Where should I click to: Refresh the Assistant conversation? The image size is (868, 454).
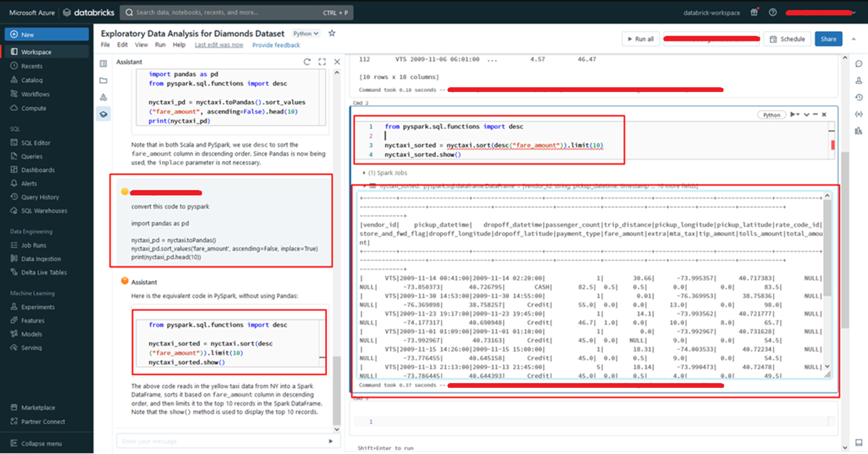307,62
